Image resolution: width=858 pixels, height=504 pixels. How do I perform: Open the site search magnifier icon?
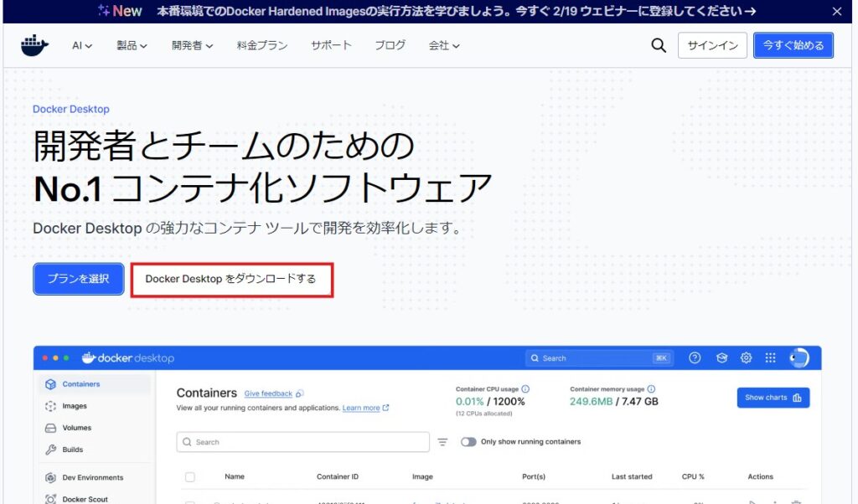(659, 45)
